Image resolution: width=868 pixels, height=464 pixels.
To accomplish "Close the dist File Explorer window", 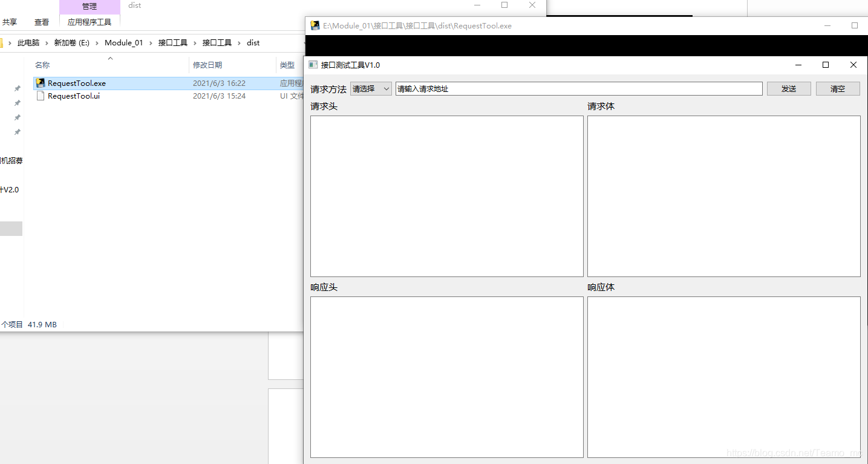I will tap(532, 5).
